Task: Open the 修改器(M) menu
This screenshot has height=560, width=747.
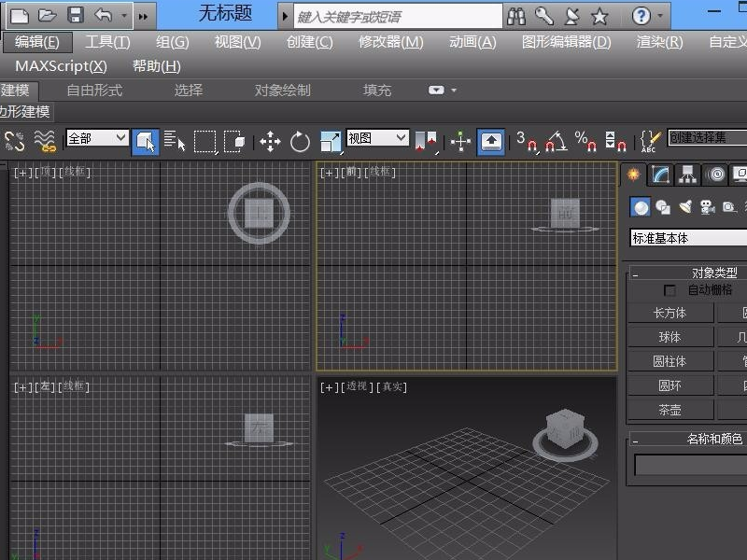Action: pyautogui.click(x=391, y=42)
